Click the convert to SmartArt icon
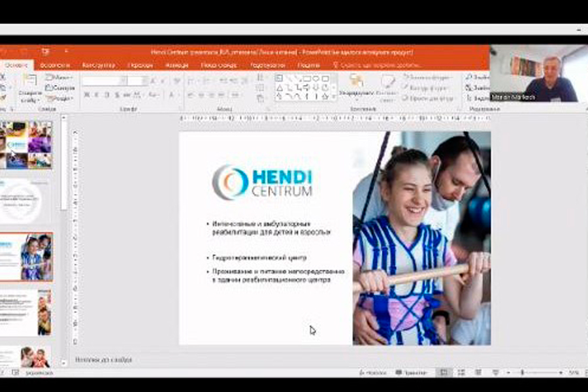The image size is (588, 392). coord(261,99)
